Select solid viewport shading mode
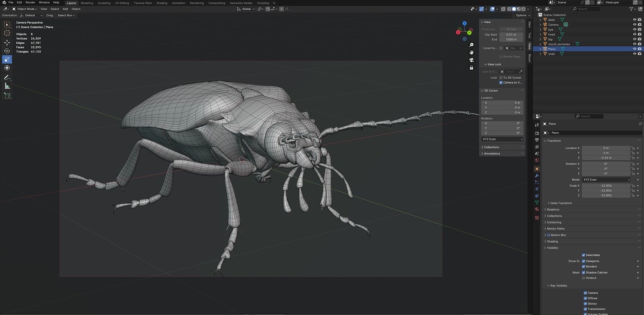This screenshot has width=644, height=315. [x=514, y=9]
